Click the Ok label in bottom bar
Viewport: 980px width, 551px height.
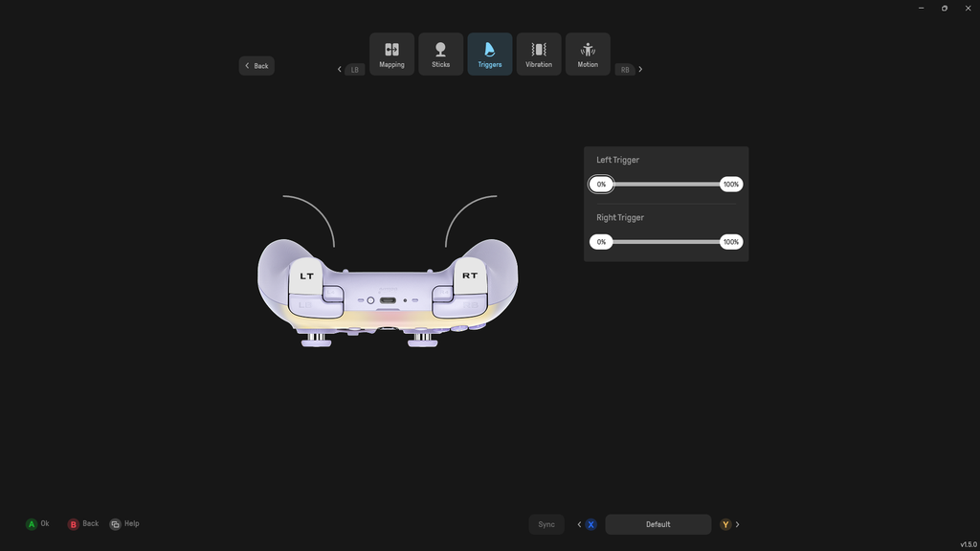[45, 523]
